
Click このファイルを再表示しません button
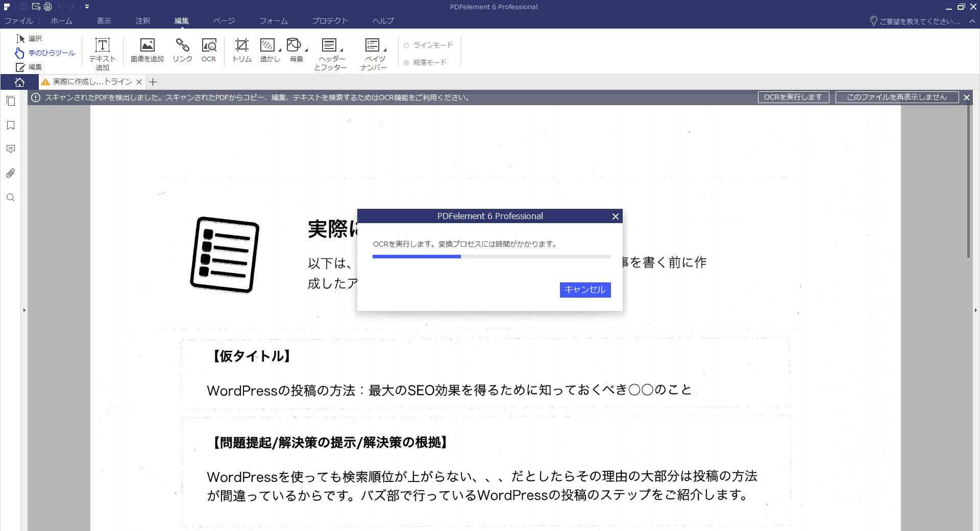click(x=897, y=98)
